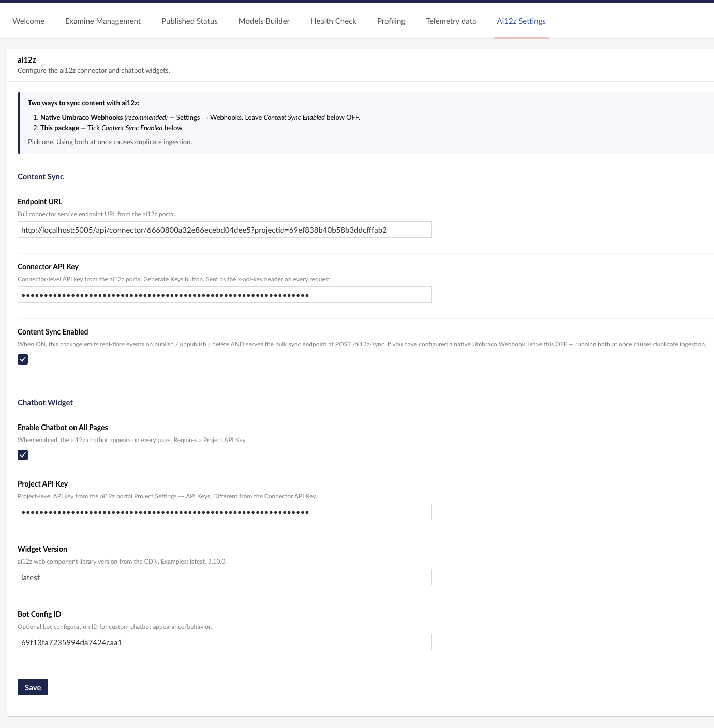
Task: Click the 'Full connector service endpoint URL' hint
Action: (x=97, y=214)
